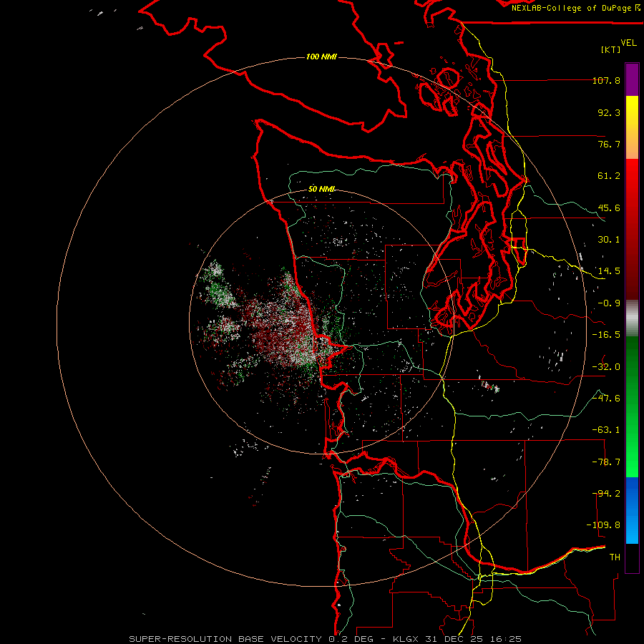Pick the gray segment of the color bar
The width and height of the screenshot is (644, 644).
pos(632,318)
